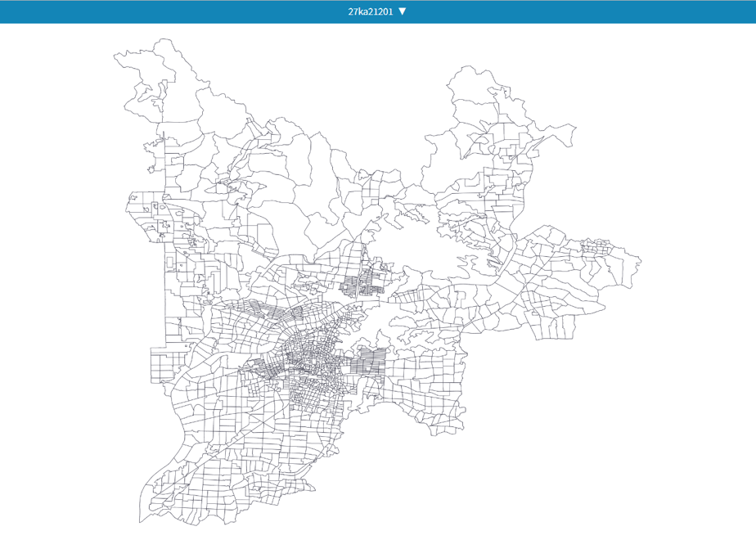Click the 27ka21201 dataset title text
The height and width of the screenshot is (540, 756).
tap(371, 11)
